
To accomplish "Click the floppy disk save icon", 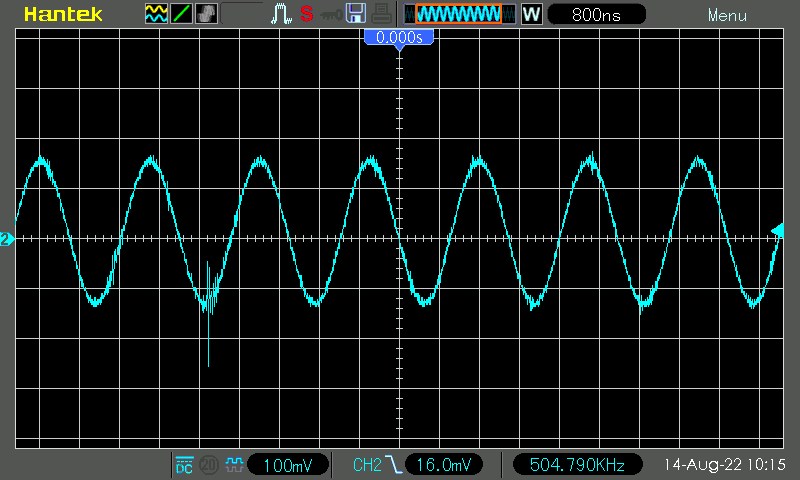I will click(x=355, y=14).
